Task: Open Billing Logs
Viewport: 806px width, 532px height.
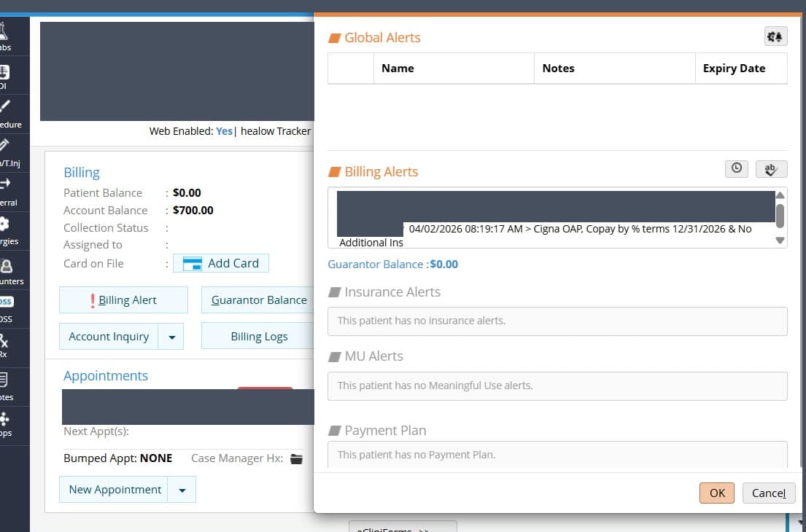Action: pos(258,337)
